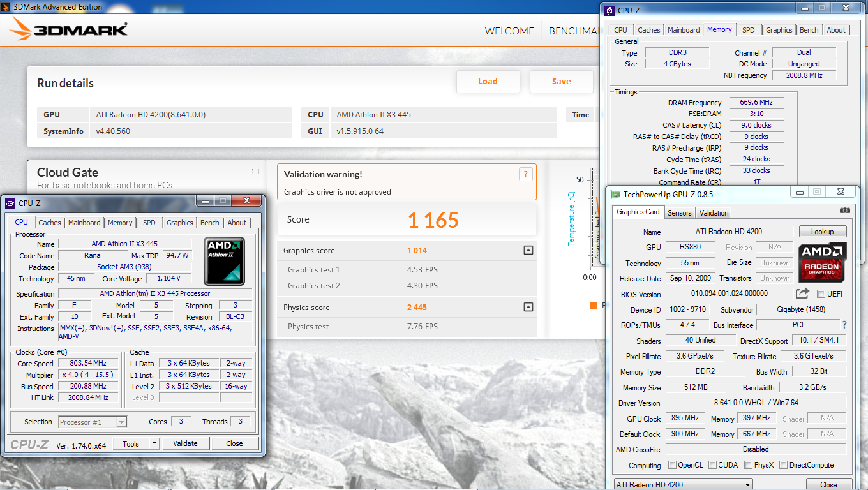
Task: Open the Tools dropdown arrow in CPU-Z
Action: click(154, 443)
